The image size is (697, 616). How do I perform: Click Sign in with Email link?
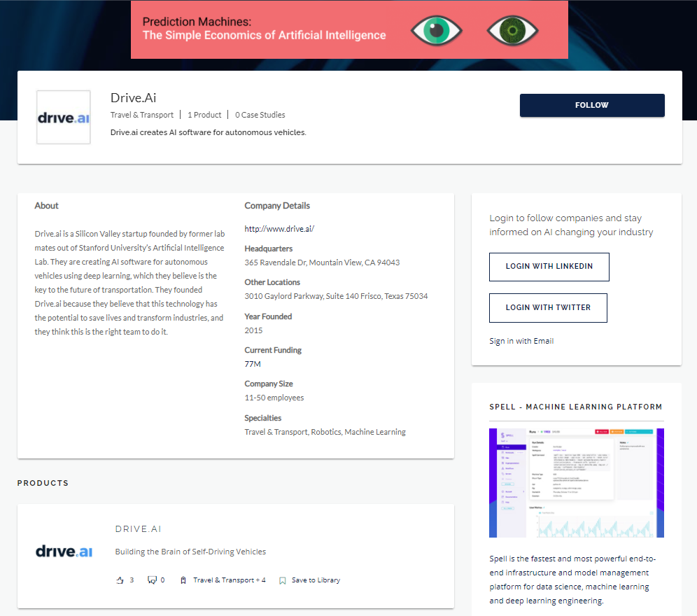(521, 341)
